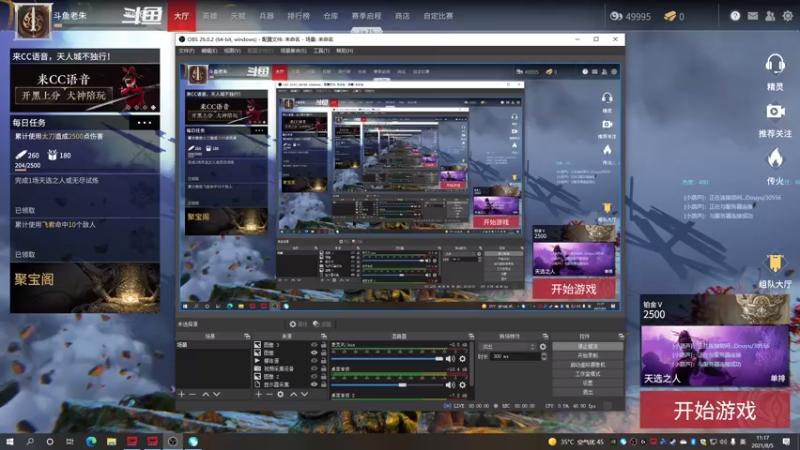Switch to 商店 tab in game header
The width and height of the screenshot is (800, 450).
(402, 16)
